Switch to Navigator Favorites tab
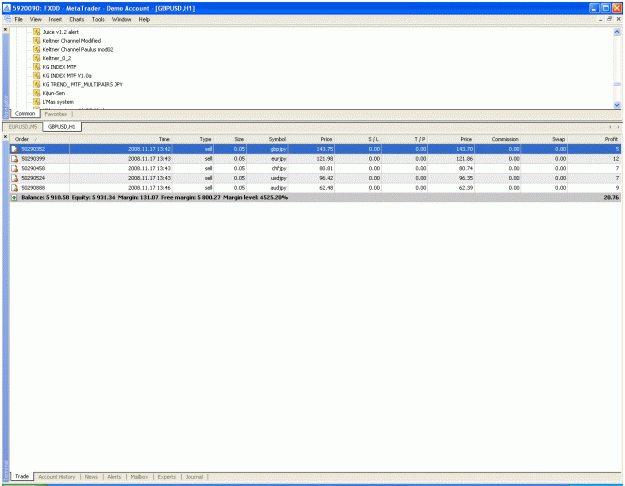Screen dimensions: 625x486 tap(56, 114)
